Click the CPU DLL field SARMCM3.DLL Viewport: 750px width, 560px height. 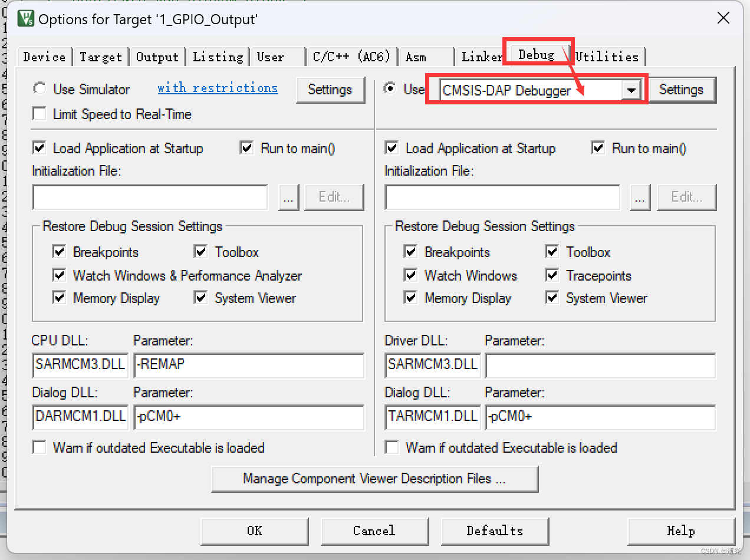pyautogui.click(x=80, y=365)
